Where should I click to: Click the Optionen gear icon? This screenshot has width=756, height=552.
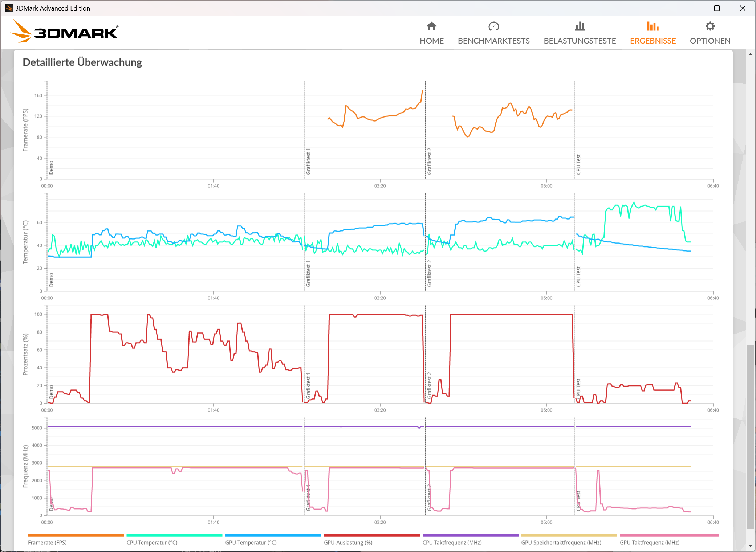coord(710,26)
